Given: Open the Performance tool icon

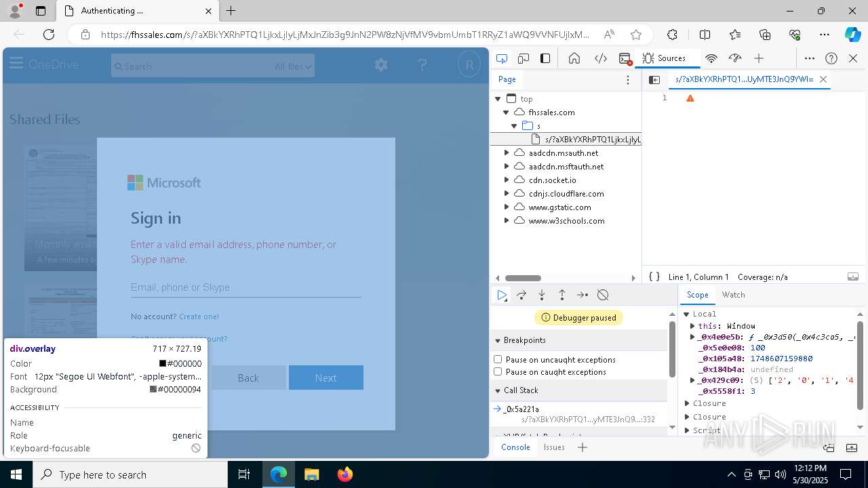Looking at the screenshot, I should coord(735,58).
